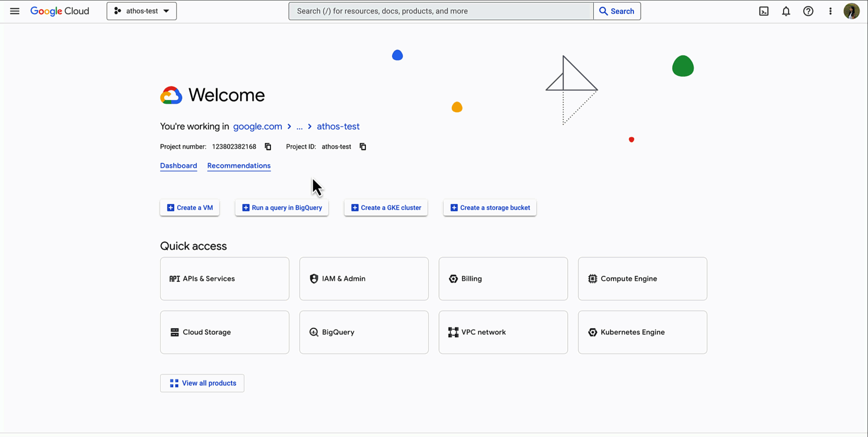Open the VPC network card
Viewport: 868px width, 437px height.
click(503, 332)
